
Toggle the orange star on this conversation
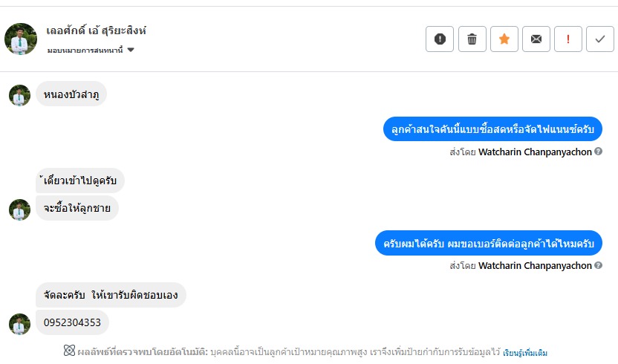(x=504, y=39)
